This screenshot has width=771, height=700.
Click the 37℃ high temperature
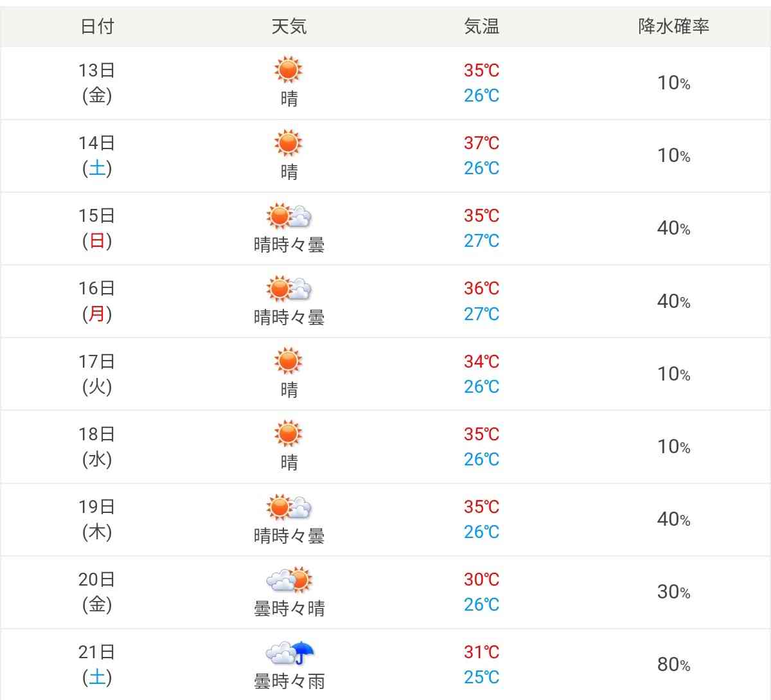pos(481,143)
